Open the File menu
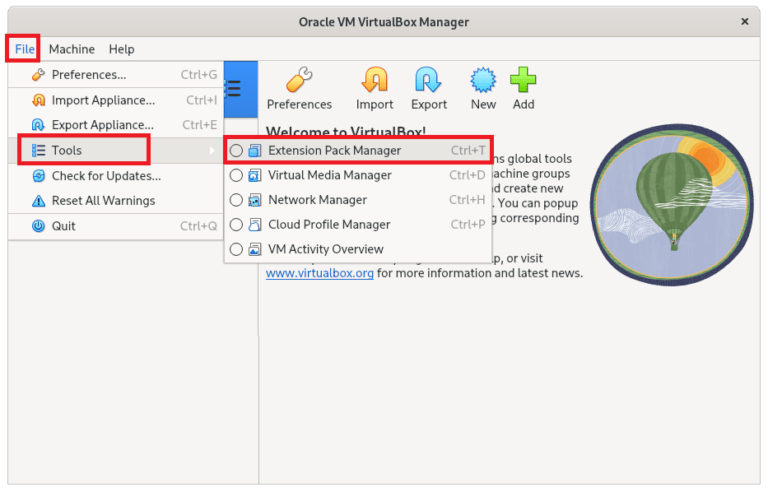 (24, 49)
